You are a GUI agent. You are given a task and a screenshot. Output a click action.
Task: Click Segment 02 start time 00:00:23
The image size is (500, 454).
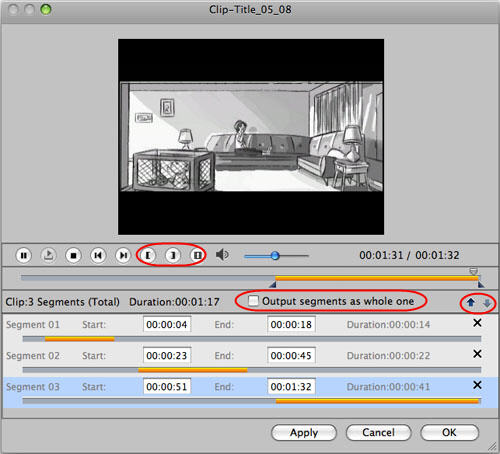167,355
